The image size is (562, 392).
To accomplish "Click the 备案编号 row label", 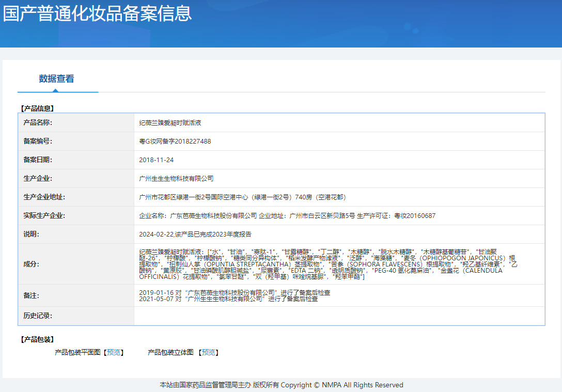I will (x=38, y=142).
